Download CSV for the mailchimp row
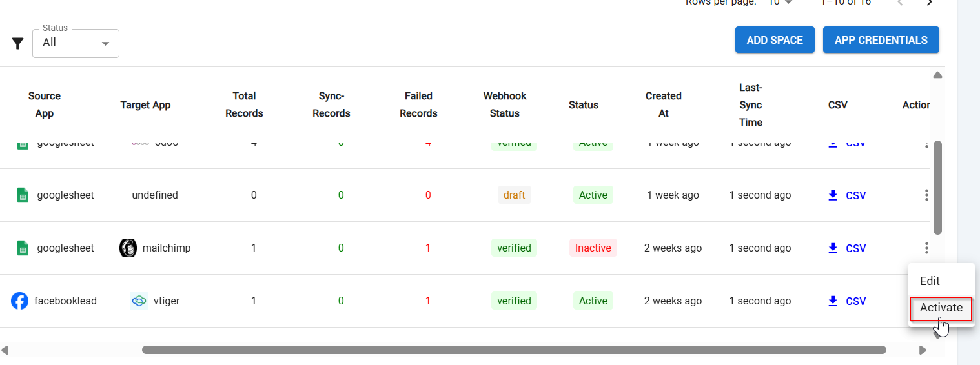 coord(847,248)
